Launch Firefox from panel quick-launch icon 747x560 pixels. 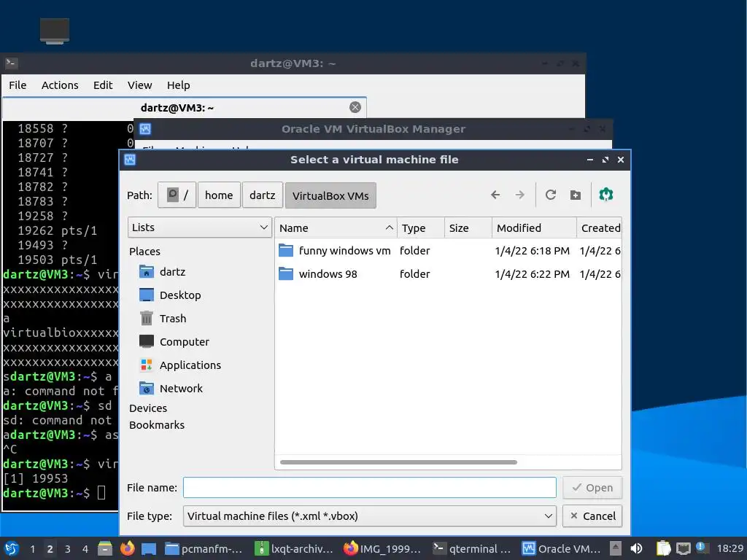pos(127,548)
